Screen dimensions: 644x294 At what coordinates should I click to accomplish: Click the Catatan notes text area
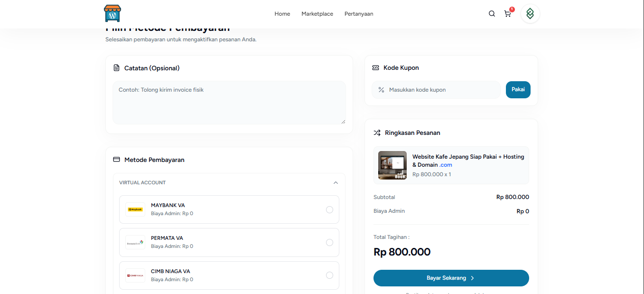tap(229, 103)
